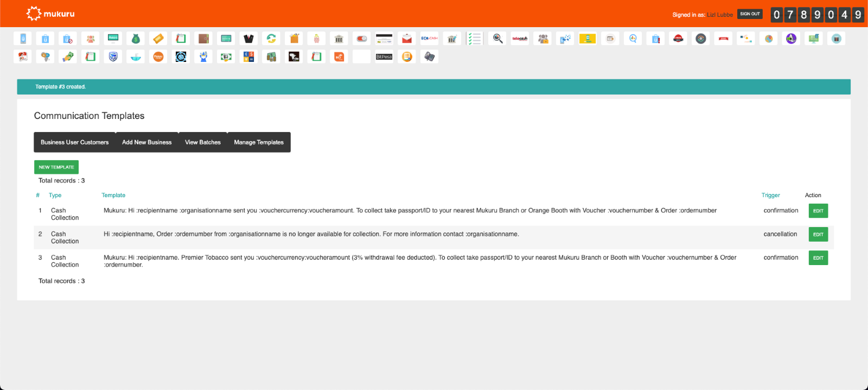The image size is (868, 390).
Task: Open the BitPesa icon
Action: coord(384,56)
